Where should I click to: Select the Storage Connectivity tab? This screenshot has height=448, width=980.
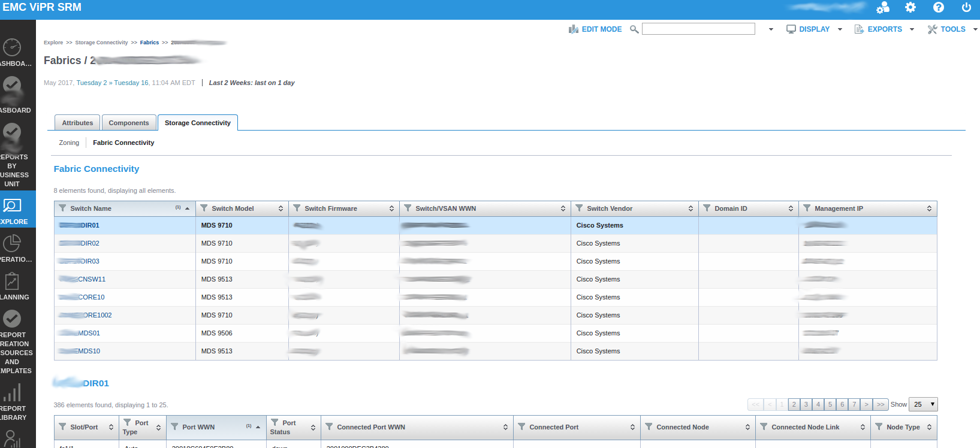198,123
